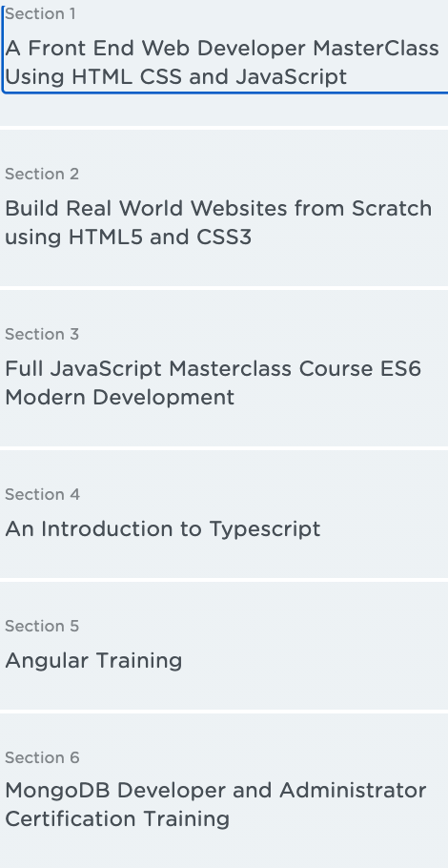Click the 'using HTML5 and CSS3' line
Image resolution: width=448 pixels, height=868 pixels.
click(x=129, y=237)
